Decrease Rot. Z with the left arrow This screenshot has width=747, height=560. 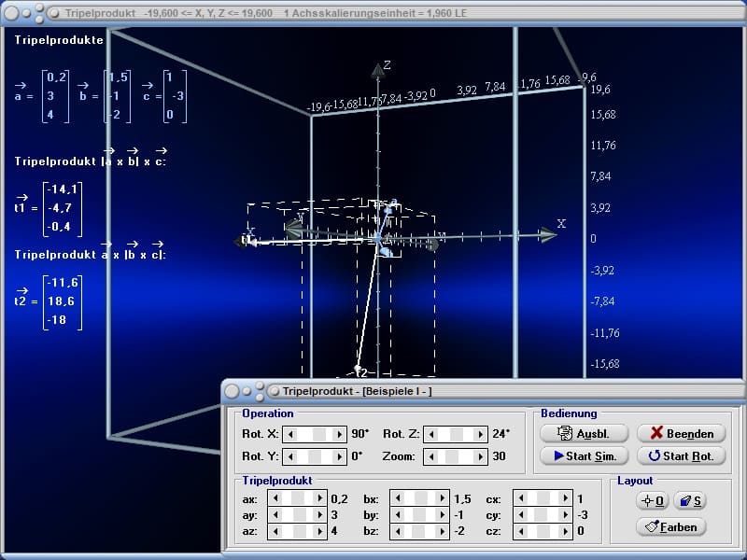tap(431, 434)
